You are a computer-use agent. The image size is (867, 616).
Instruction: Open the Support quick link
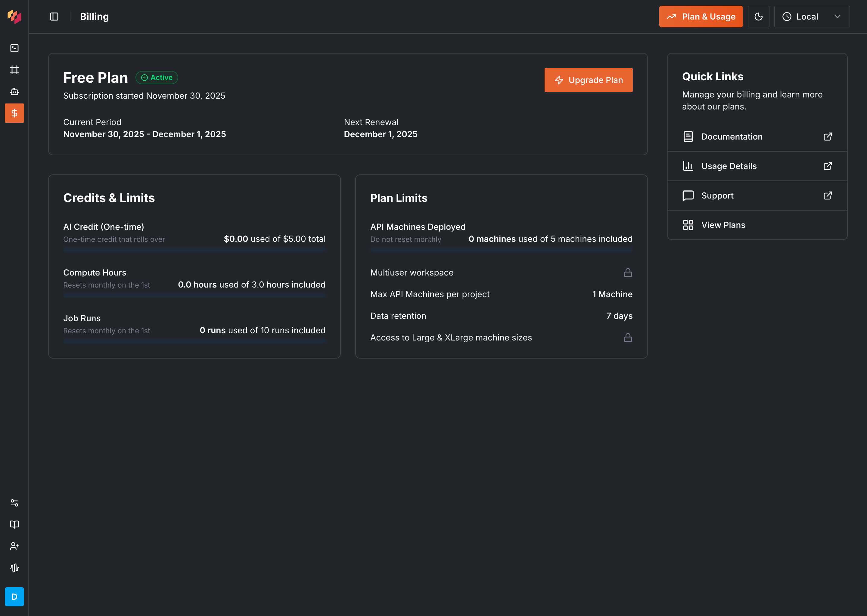point(757,196)
